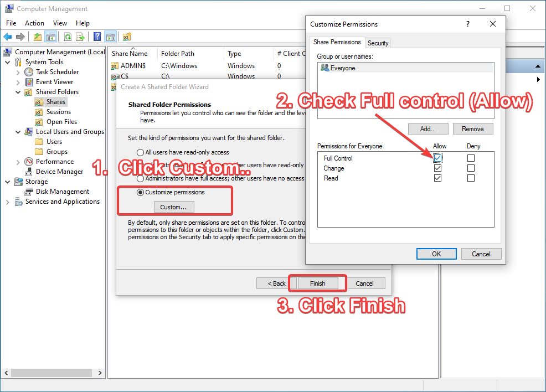Screen dimensions: 546x392
Task: Toggle Full Control Allow checkbox
Action: point(437,158)
